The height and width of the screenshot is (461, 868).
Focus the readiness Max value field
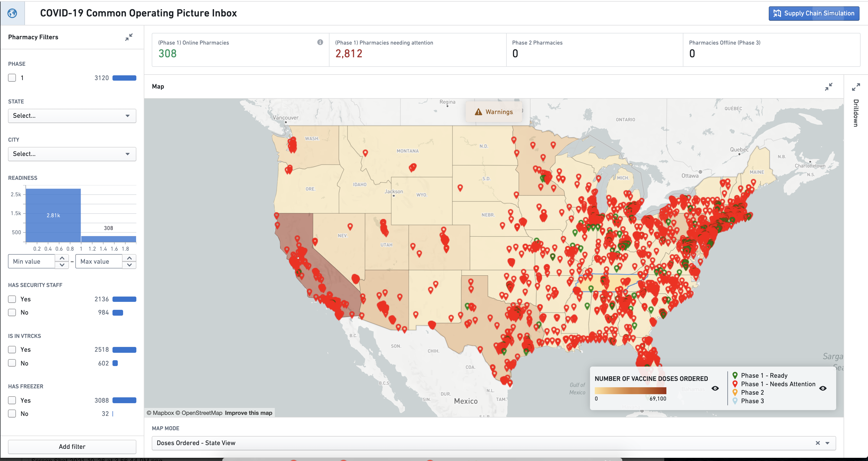[x=99, y=262]
